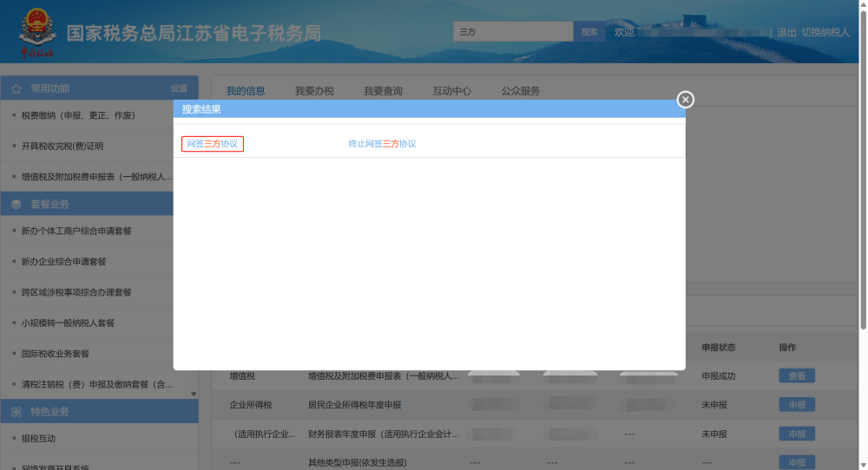Screen dimensions: 868x470
Task: Switch to the 我要办税 tab
Action: click(314, 91)
